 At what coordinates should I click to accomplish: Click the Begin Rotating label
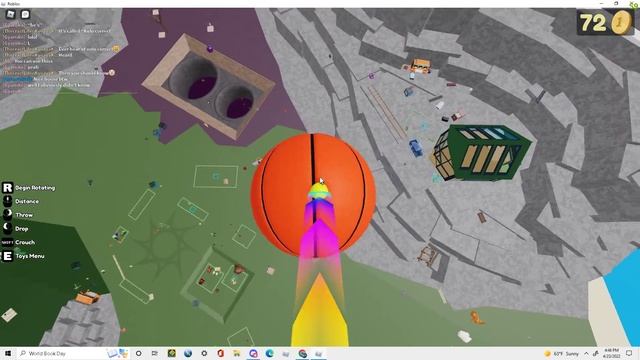point(35,188)
